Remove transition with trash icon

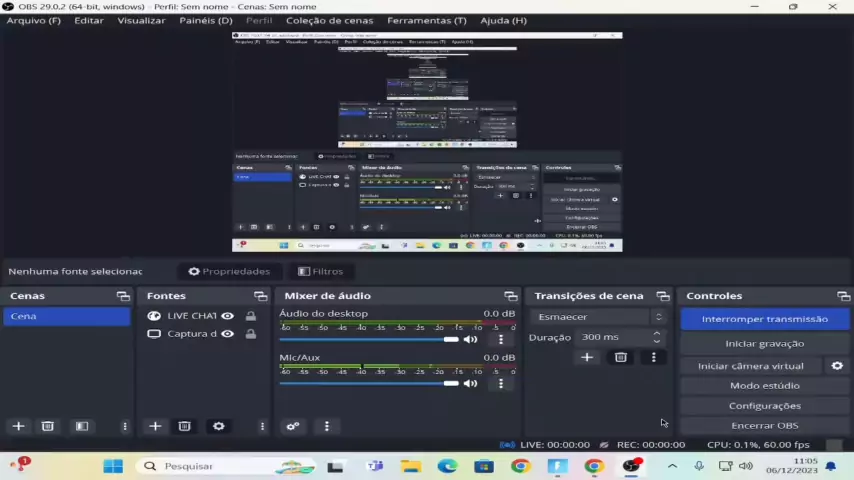[x=620, y=357]
